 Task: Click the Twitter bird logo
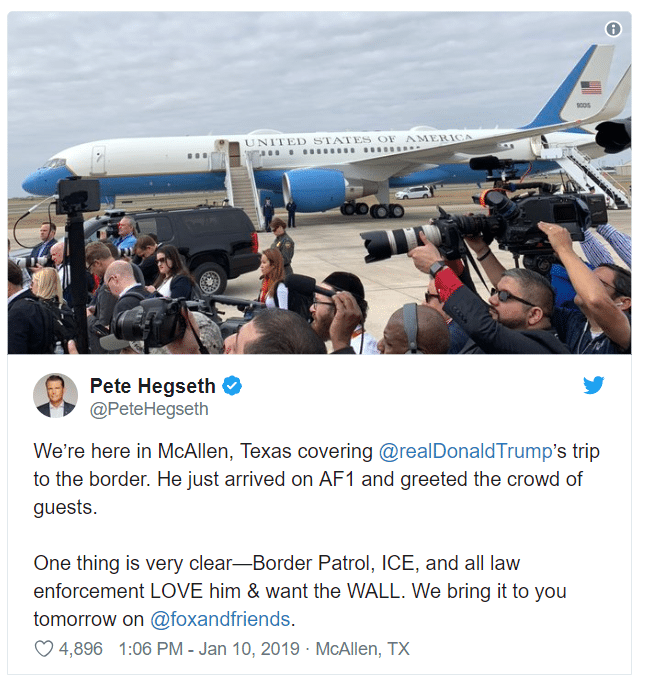click(x=593, y=385)
